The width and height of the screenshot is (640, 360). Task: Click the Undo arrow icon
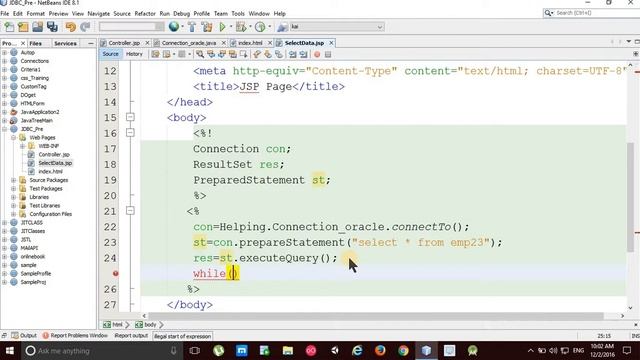pos(71,27)
